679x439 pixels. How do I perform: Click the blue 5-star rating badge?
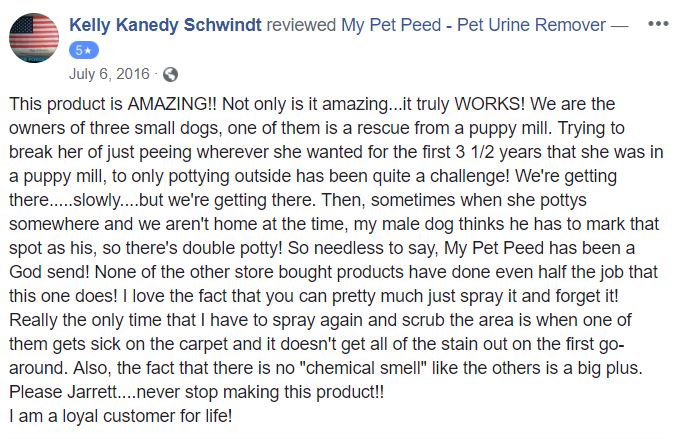[84, 51]
